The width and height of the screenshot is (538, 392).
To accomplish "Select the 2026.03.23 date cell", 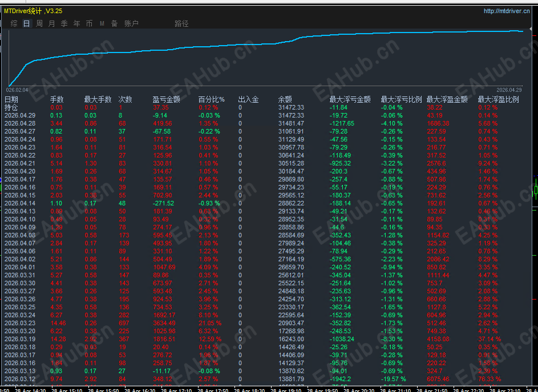I will coord(20,323).
